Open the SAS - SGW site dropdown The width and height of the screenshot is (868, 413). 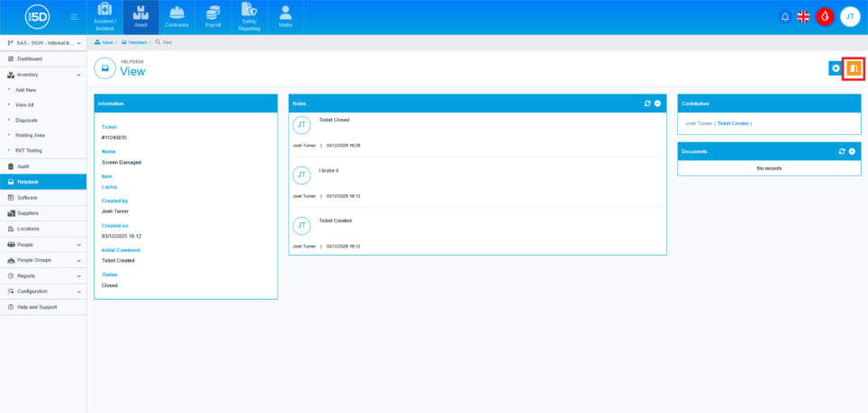[43, 43]
